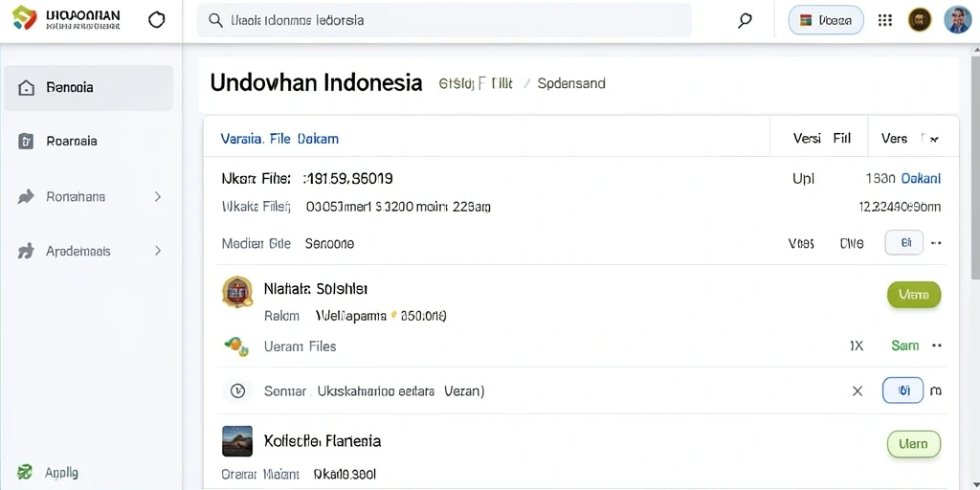Click the orange fruit icon by Ueram Files
980x490 pixels.
click(237, 345)
